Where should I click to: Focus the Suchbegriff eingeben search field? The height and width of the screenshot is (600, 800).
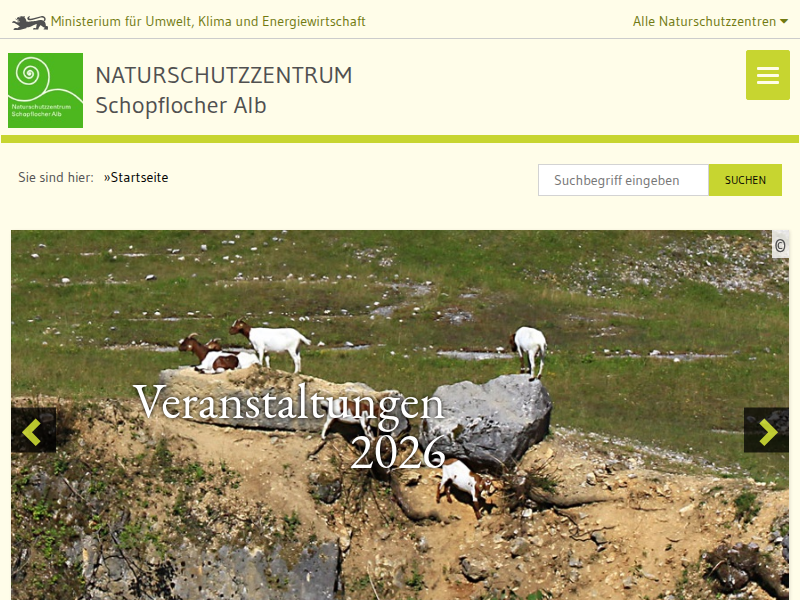coord(623,180)
